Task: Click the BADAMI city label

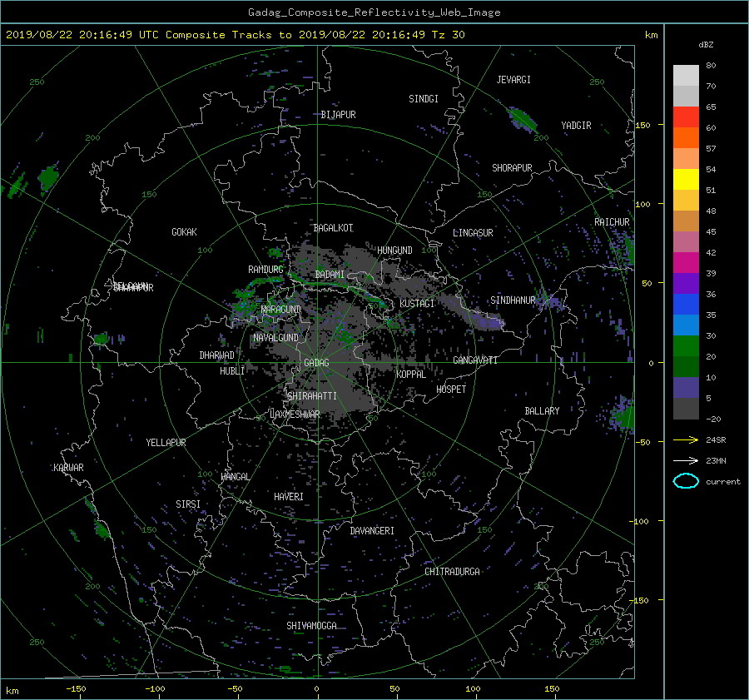Action: pos(330,275)
